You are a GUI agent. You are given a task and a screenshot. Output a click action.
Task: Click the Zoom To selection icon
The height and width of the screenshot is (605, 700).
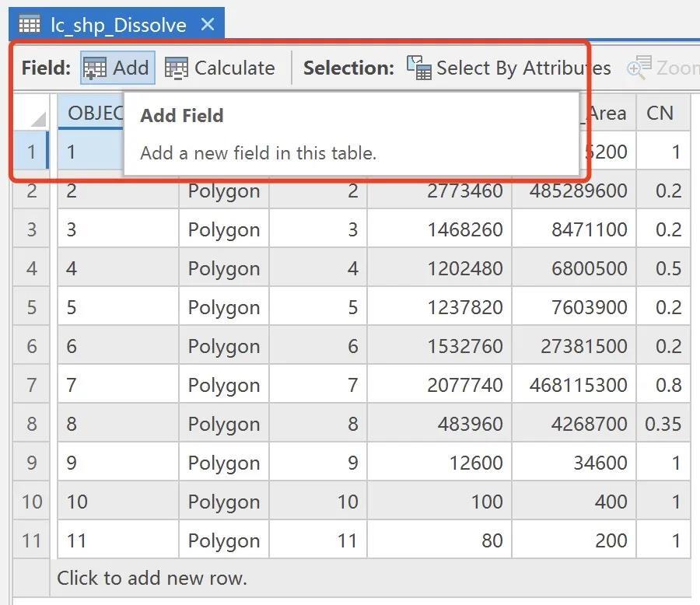coord(639,68)
